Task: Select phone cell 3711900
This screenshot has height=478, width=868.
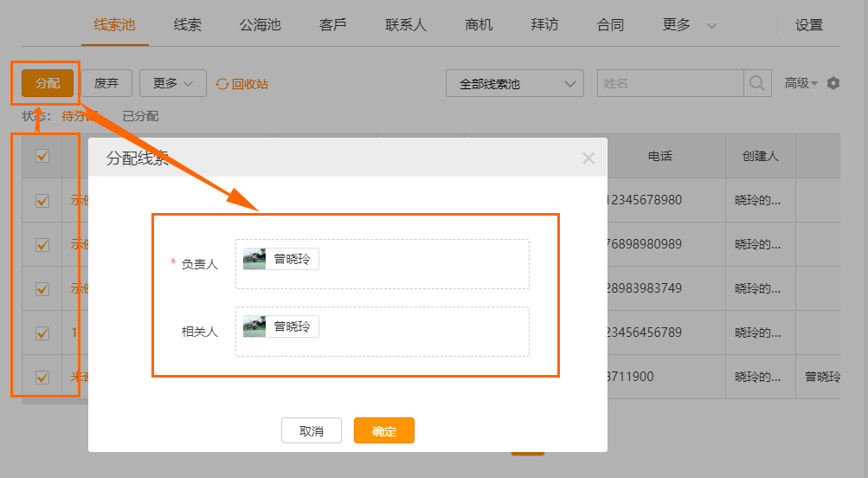Action: pos(631,377)
